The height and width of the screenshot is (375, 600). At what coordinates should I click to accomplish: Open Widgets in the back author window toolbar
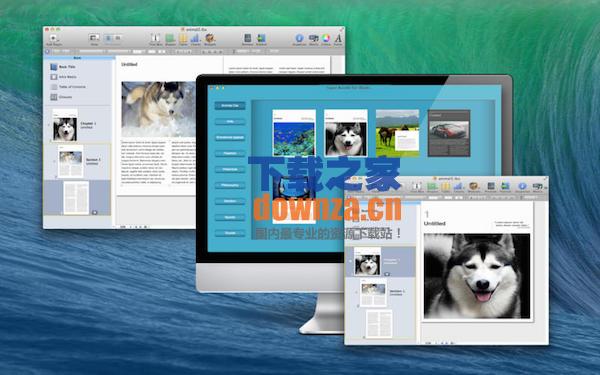pyautogui.click(x=210, y=38)
